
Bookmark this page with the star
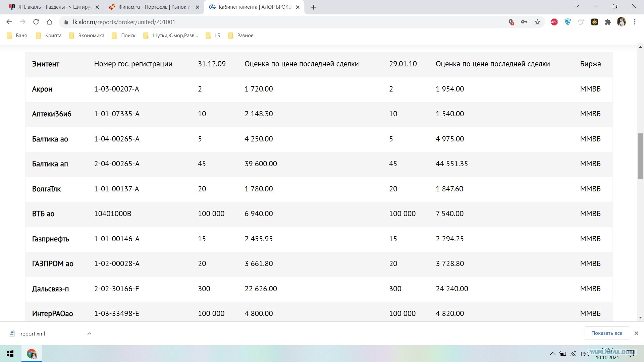pyautogui.click(x=538, y=22)
